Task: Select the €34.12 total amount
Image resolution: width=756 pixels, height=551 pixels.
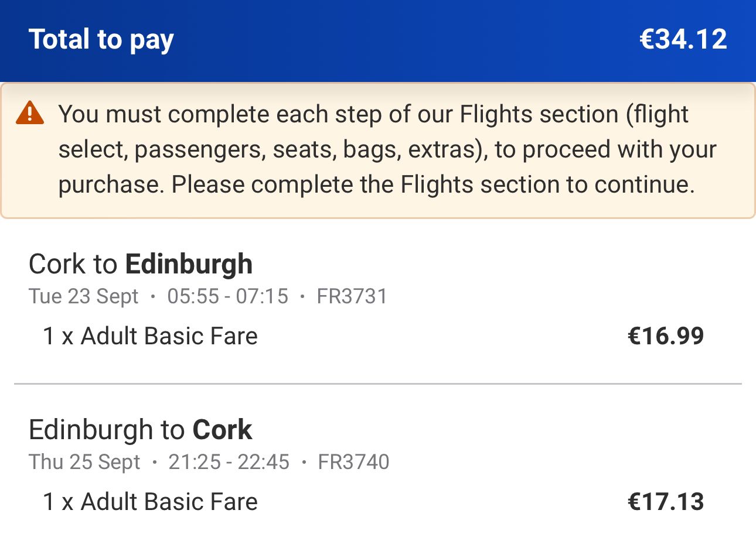Action: [x=683, y=39]
